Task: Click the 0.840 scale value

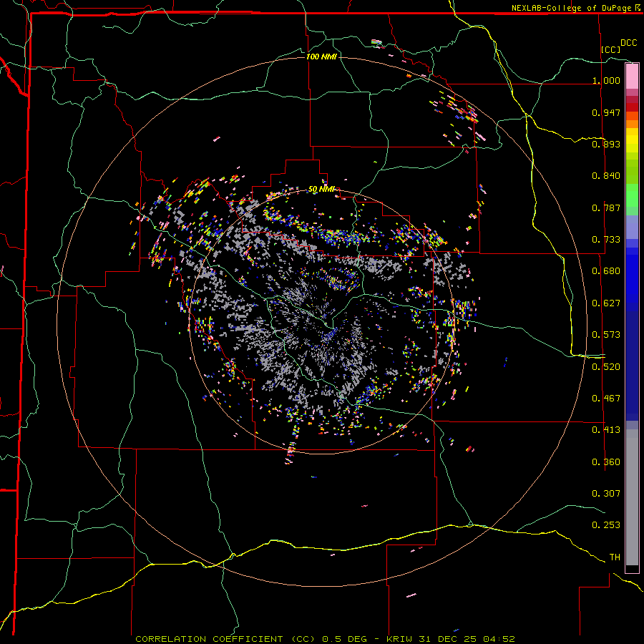Action: coord(606,176)
